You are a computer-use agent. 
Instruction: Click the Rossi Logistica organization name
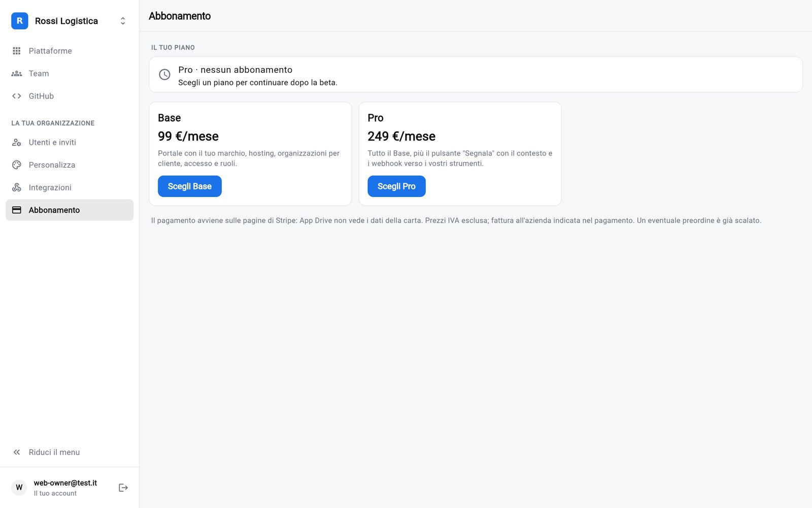[66, 21]
